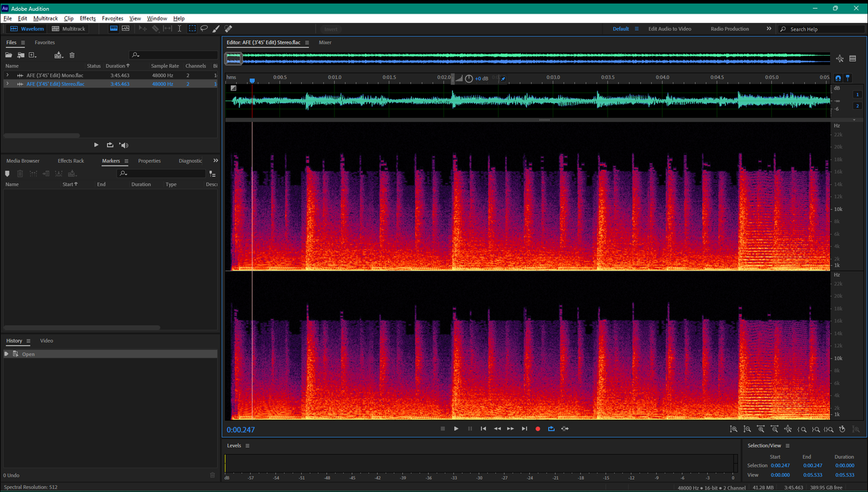The height and width of the screenshot is (492, 868).
Task: Click the Zoom Out Amplitude icon
Action: 747,429
